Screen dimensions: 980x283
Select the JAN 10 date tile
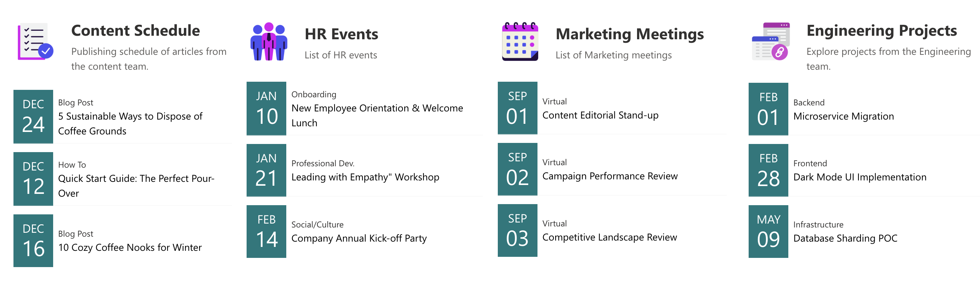tap(266, 109)
